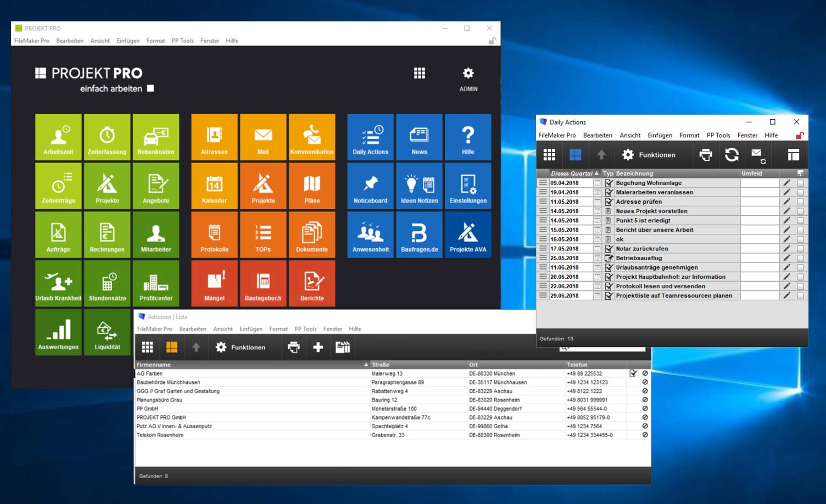Open the Kalender tile
This screenshot has width=826, height=504.
(214, 186)
